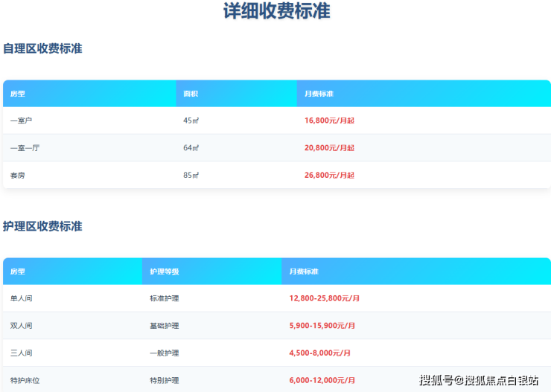Click 房型 header in the 自理区 table

[x=18, y=94]
